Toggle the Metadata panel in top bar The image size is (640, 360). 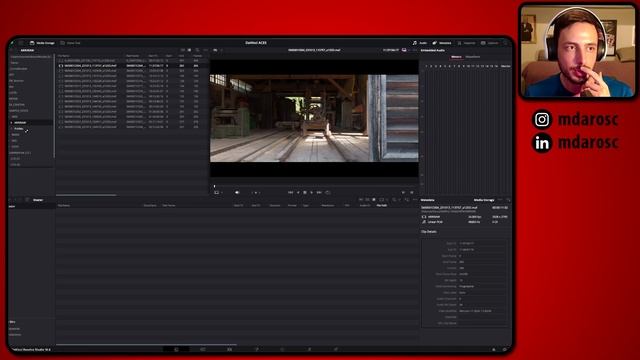(442, 43)
